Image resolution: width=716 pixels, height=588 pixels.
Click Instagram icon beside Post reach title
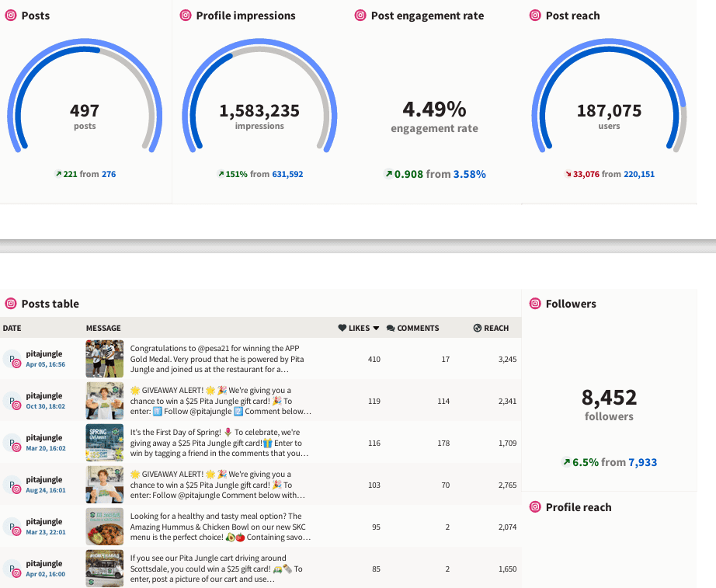click(x=535, y=16)
